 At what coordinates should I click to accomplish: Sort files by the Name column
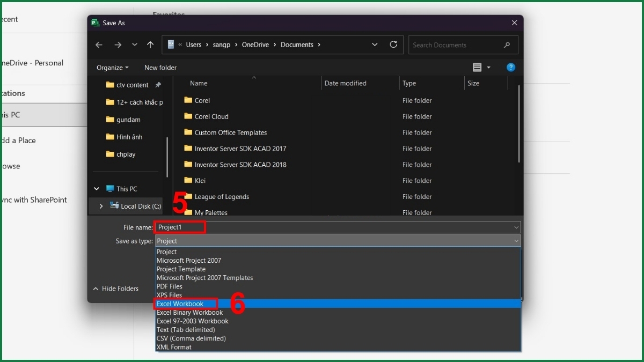pyautogui.click(x=198, y=83)
